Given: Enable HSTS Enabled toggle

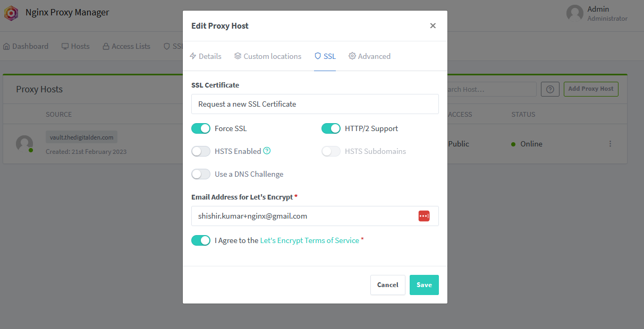Looking at the screenshot, I should click(x=201, y=151).
